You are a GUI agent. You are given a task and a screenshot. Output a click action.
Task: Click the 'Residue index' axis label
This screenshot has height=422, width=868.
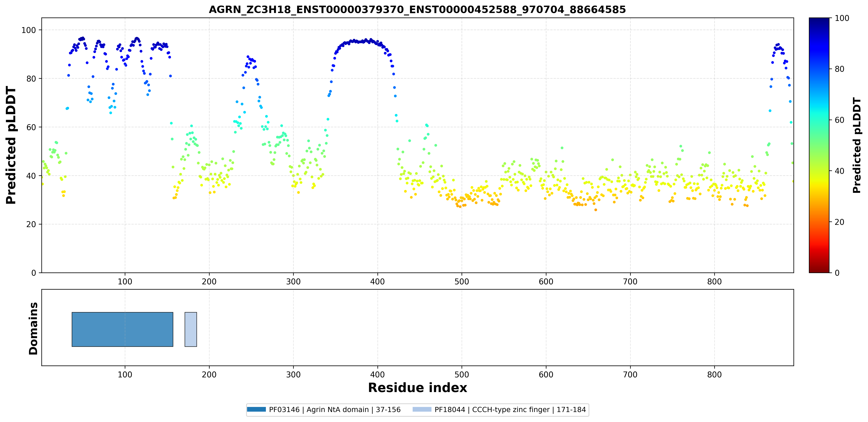pos(418,388)
